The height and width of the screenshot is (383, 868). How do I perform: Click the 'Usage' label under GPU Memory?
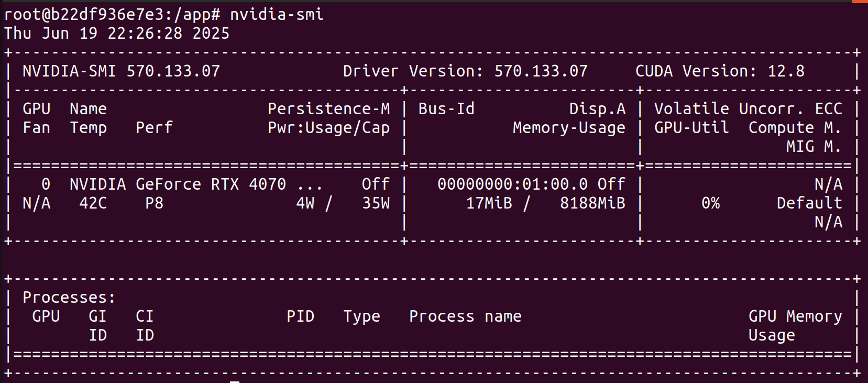(772, 335)
